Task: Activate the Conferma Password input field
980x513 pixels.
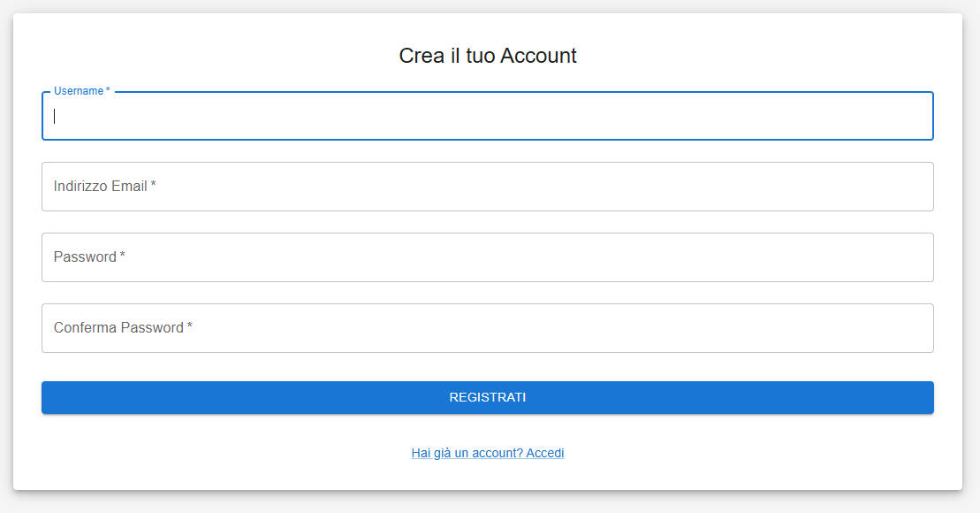Action: (x=488, y=328)
